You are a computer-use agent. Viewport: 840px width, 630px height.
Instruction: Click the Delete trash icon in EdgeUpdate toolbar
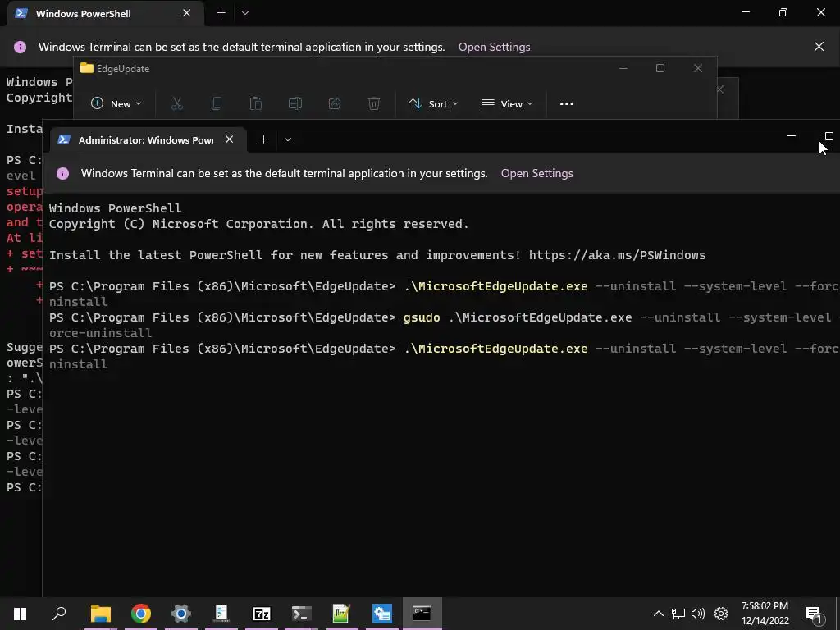click(x=374, y=103)
